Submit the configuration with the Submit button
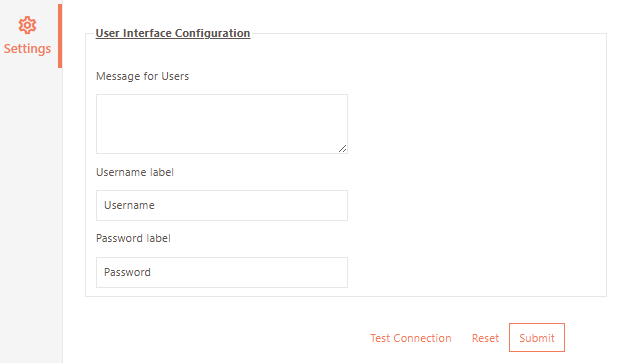Screen dimensions: 627x363 [537, 338]
